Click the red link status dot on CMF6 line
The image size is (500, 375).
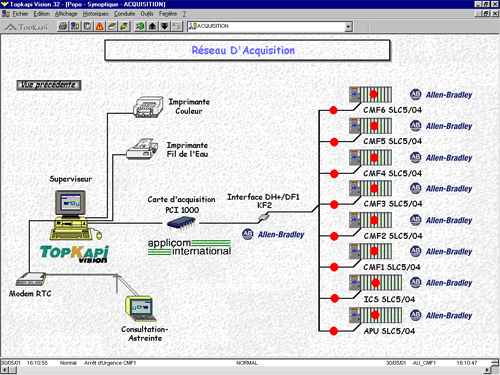(x=333, y=110)
